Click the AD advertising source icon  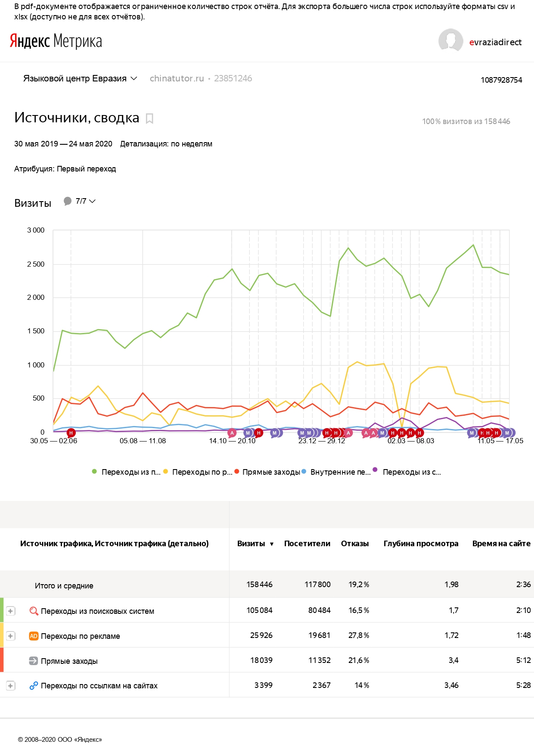[34, 636]
